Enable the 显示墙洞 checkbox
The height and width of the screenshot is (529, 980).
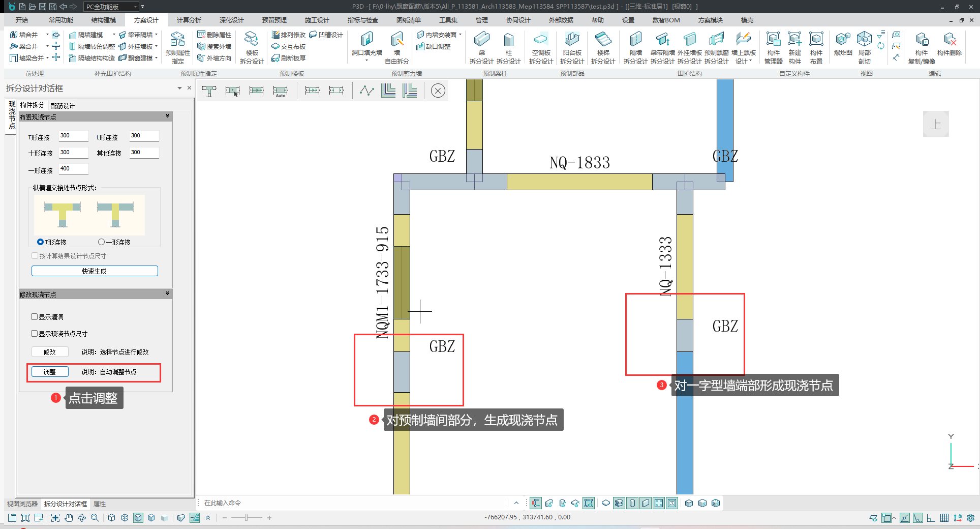pyautogui.click(x=35, y=317)
